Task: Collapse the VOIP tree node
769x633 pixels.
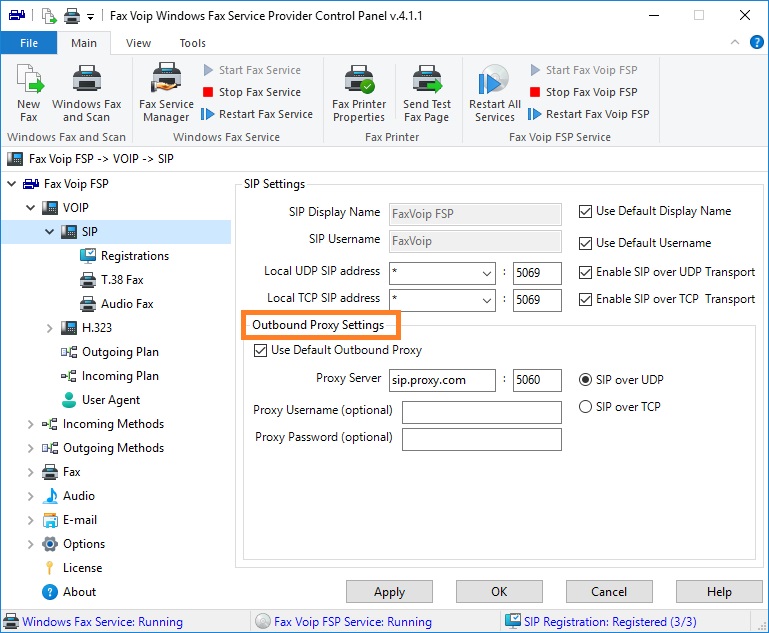Action: coord(30,208)
